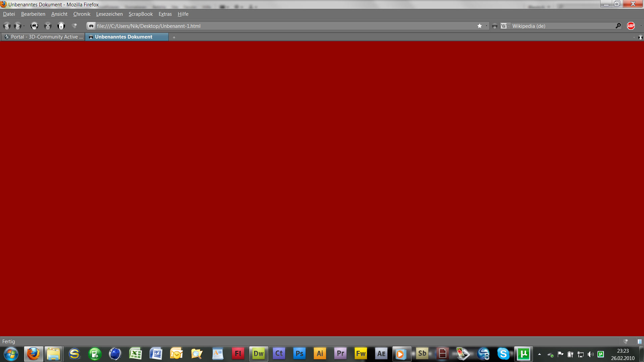644x362 pixels.
Task: Launch Photoshop from the taskbar
Action: pyautogui.click(x=299, y=354)
